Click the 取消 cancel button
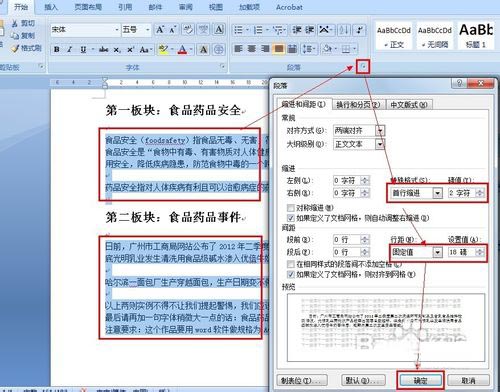Viewport: 500px width, 392px height. 468,380
